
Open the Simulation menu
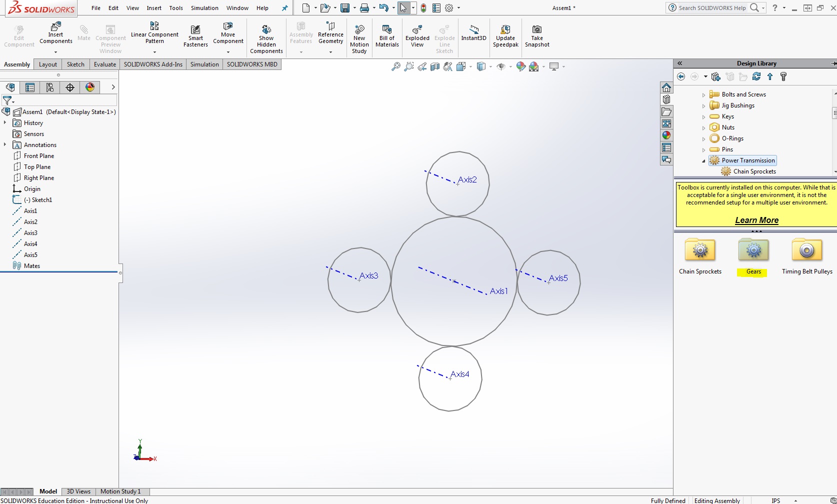(x=204, y=8)
